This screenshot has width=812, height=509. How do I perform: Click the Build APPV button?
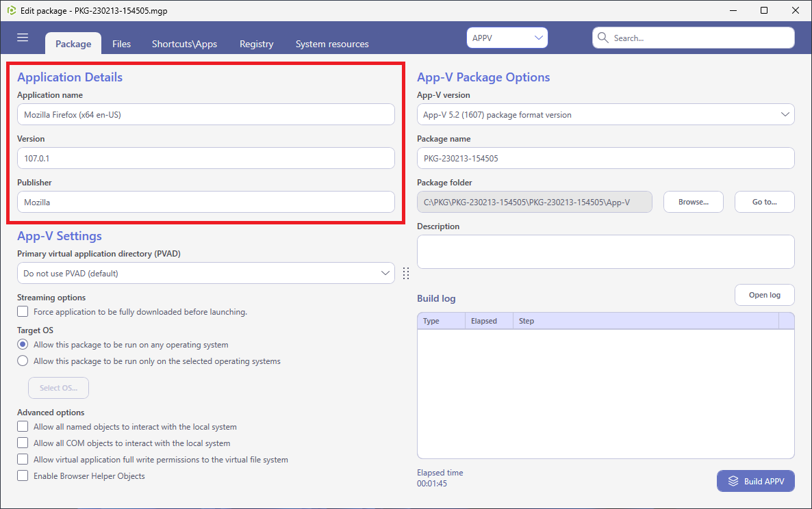[x=756, y=481]
